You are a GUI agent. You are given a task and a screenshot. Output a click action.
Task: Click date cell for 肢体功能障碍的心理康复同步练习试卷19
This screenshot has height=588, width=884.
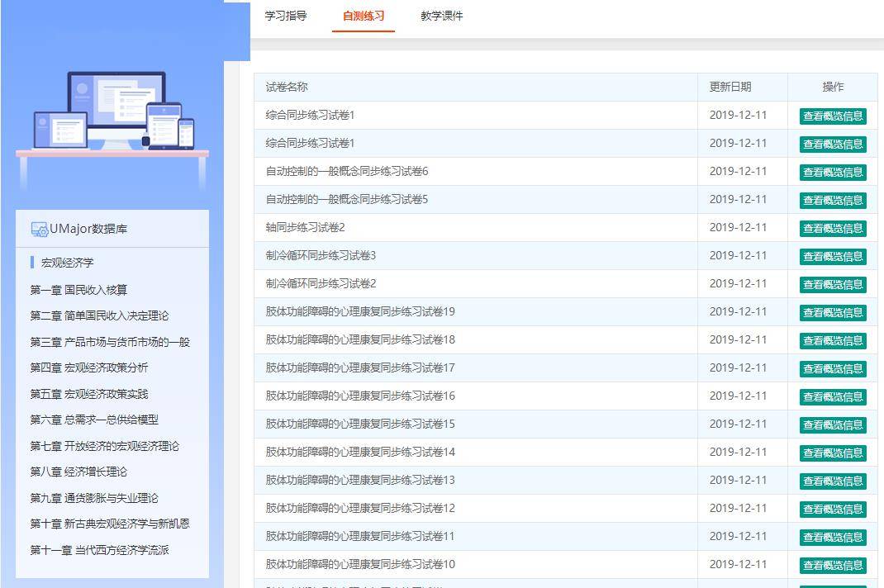[743, 312]
